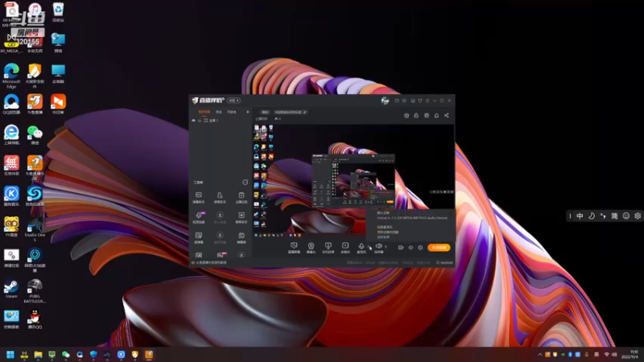The width and height of the screenshot is (644, 362).
Task: Open Microsoft Edge desktop shortcut
Action: coord(11,76)
